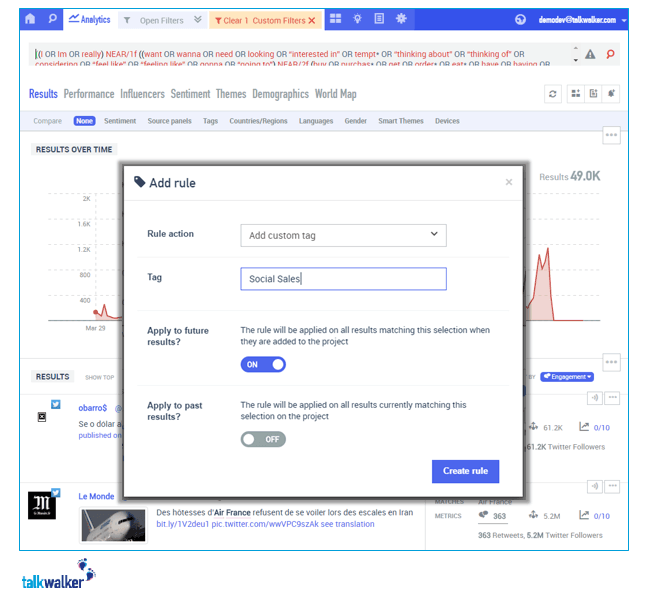The height and width of the screenshot is (601, 664).
Task: Open the Themes tab
Action: (231, 94)
